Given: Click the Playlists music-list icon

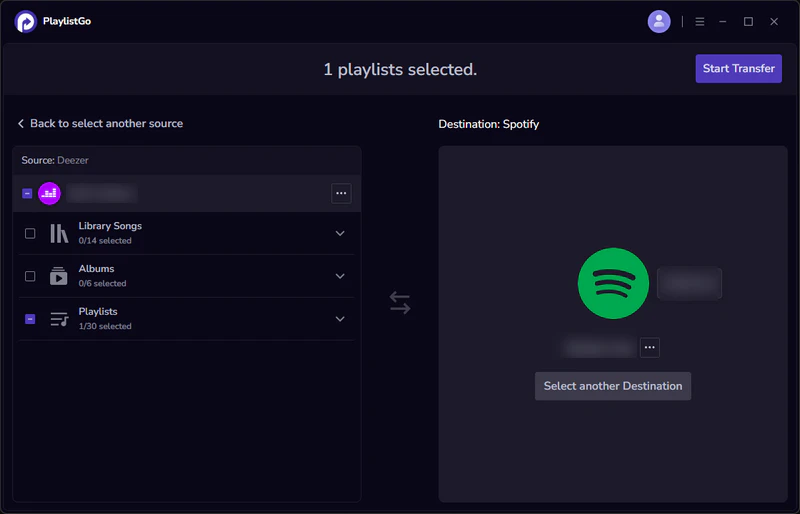Looking at the screenshot, I should 59,319.
